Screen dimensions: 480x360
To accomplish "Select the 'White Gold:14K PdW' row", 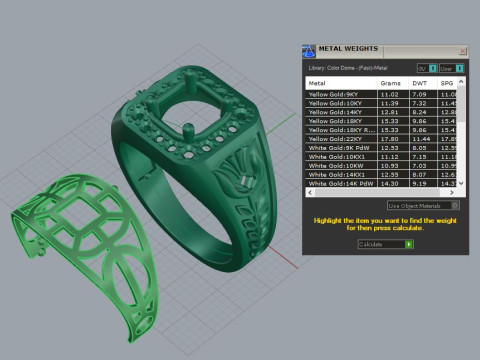I will click(381, 183).
